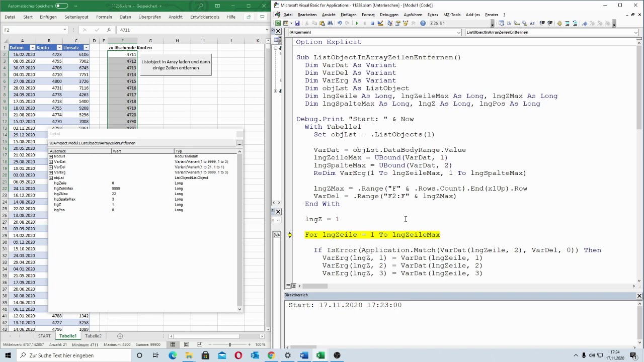This screenshot has width=644, height=362.
Task: Click the Word icon in the taskbar
Action: click(x=304, y=355)
